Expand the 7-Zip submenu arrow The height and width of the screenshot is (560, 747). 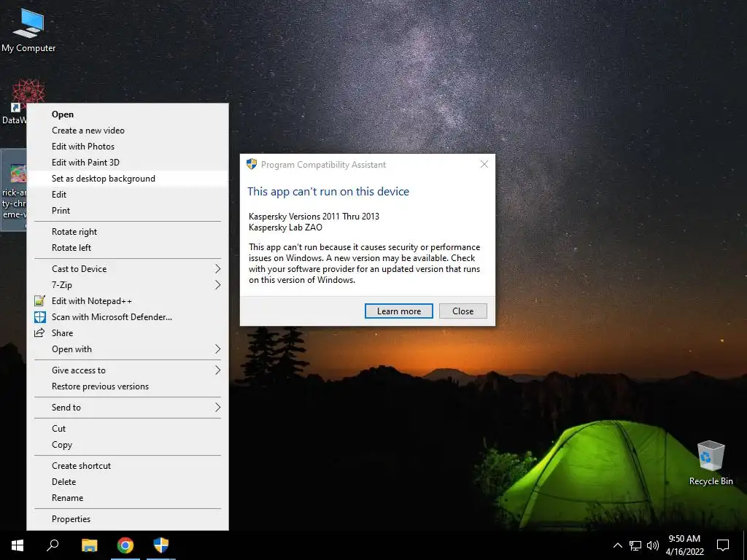[217, 285]
